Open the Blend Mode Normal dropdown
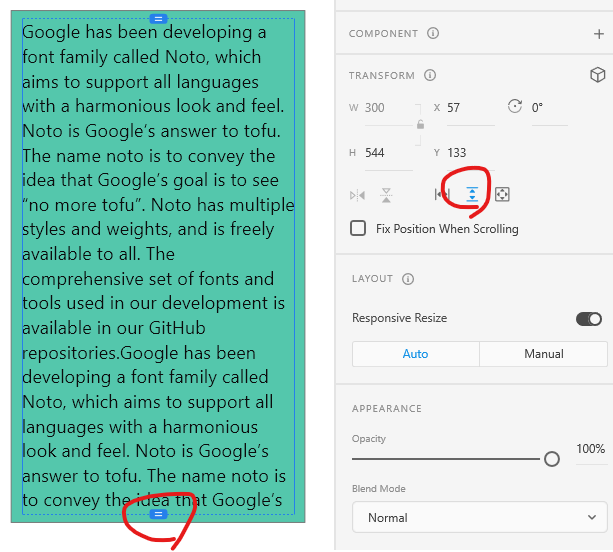 pos(480,518)
